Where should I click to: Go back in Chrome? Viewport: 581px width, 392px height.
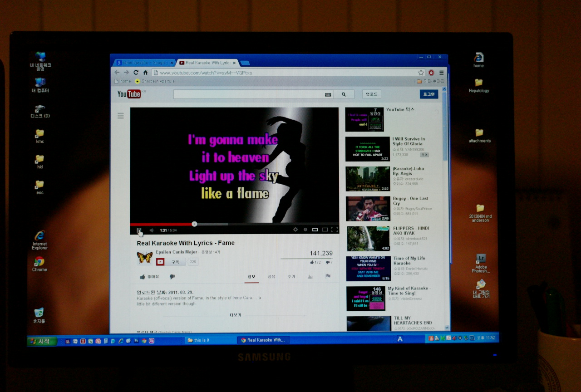pos(117,73)
